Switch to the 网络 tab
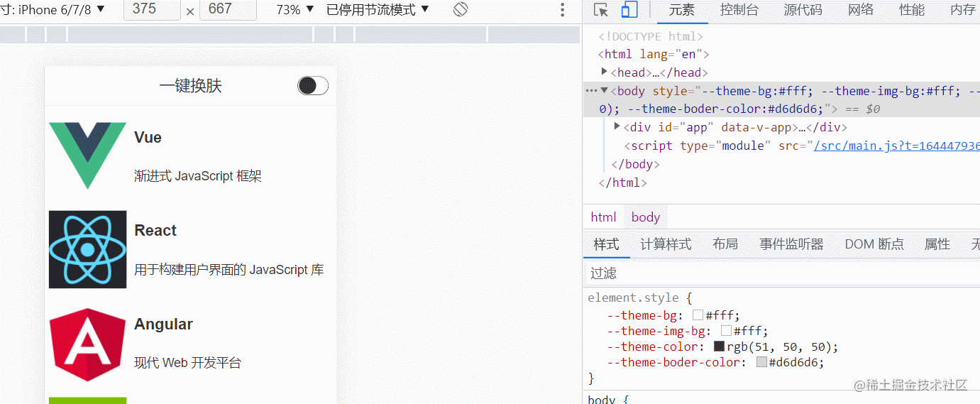The width and height of the screenshot is (980, 404). point(861,10)
